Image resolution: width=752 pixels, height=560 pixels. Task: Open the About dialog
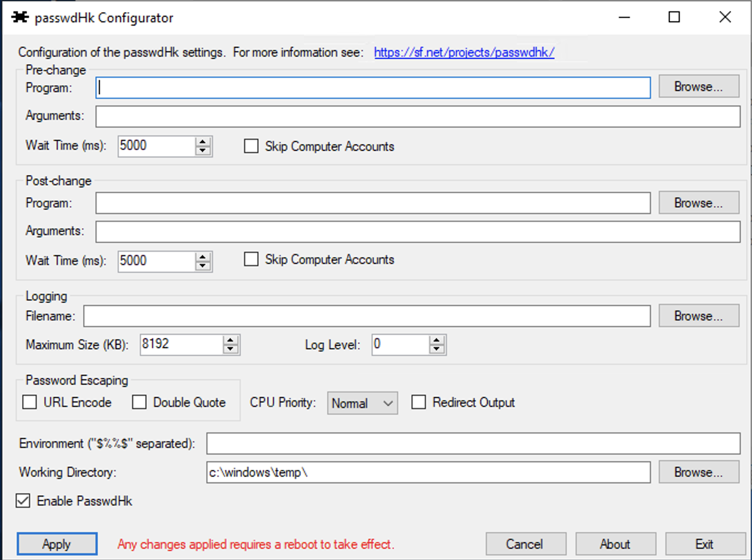coord(615,544)
